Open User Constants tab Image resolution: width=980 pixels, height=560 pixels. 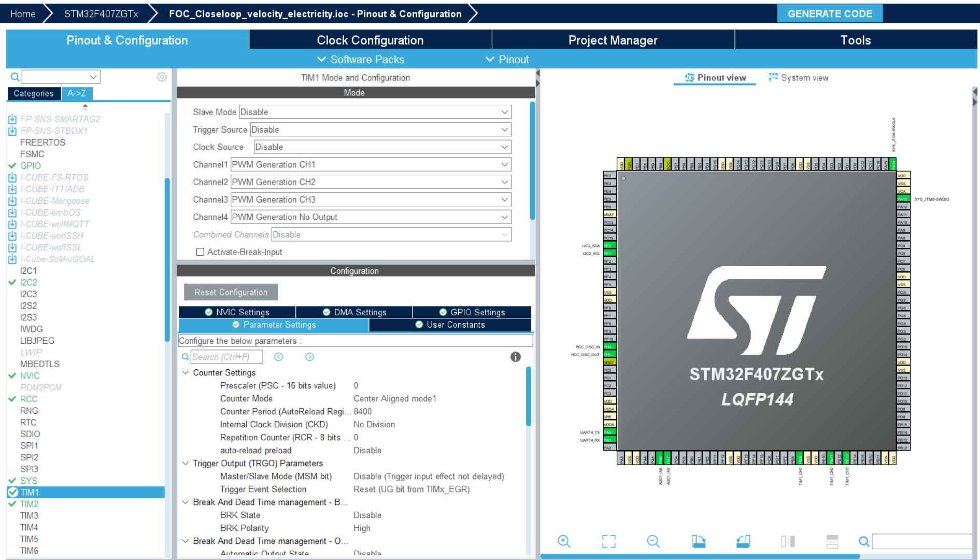click(x=450, y=325)
